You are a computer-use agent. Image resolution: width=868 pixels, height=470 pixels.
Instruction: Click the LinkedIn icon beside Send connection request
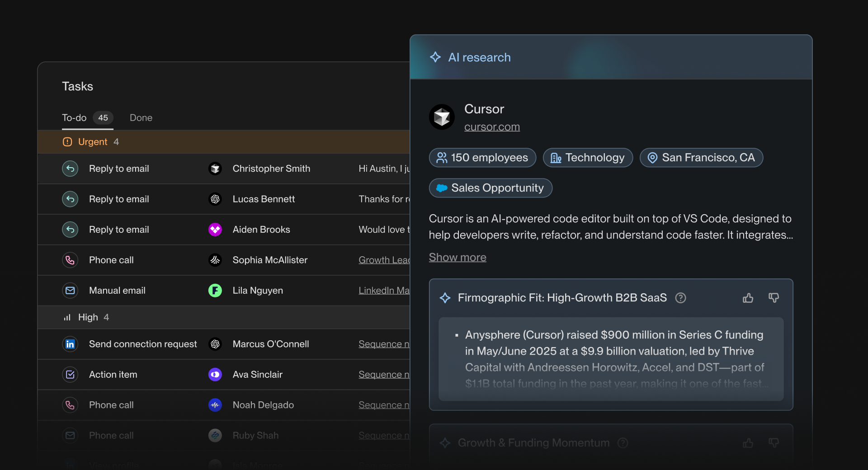(70, 344)
